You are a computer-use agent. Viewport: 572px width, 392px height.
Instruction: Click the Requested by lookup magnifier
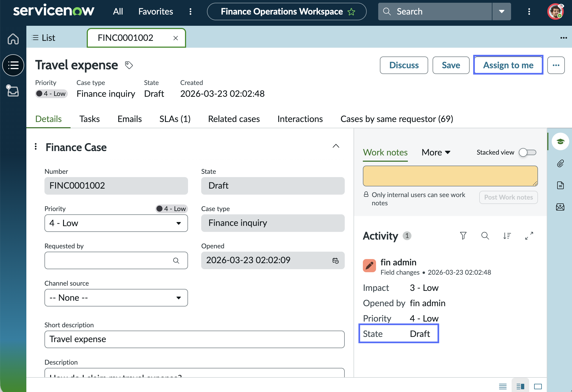(176, 260)
